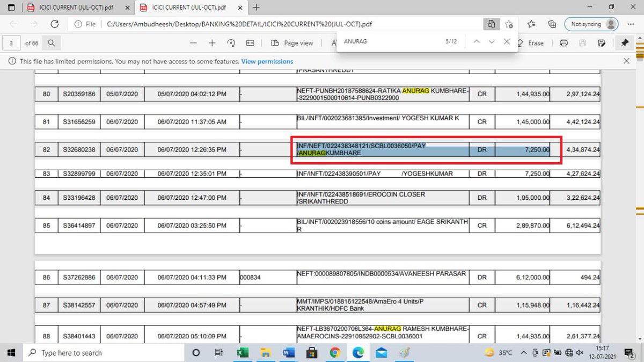Open the Favorites list

click(531, 24)
